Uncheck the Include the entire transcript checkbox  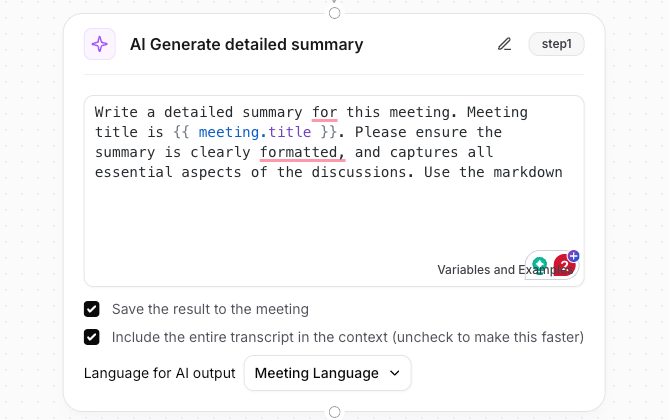(x=92, y=337)
